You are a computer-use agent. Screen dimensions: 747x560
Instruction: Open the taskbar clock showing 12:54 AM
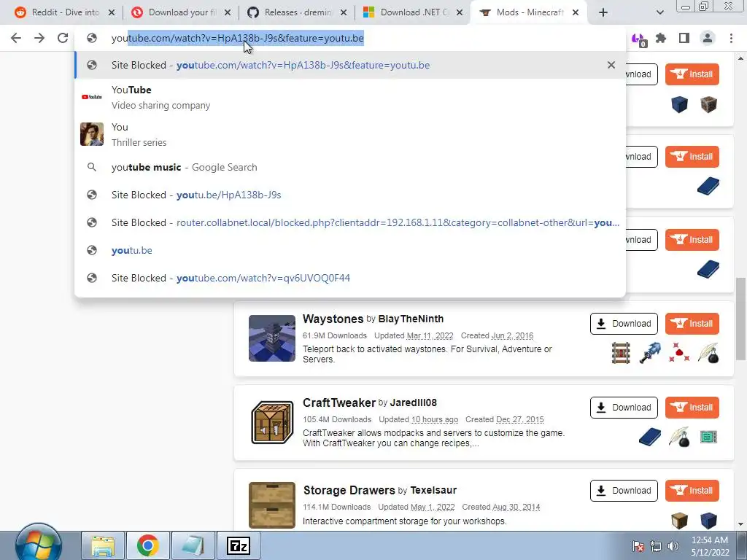click(709, 546)
